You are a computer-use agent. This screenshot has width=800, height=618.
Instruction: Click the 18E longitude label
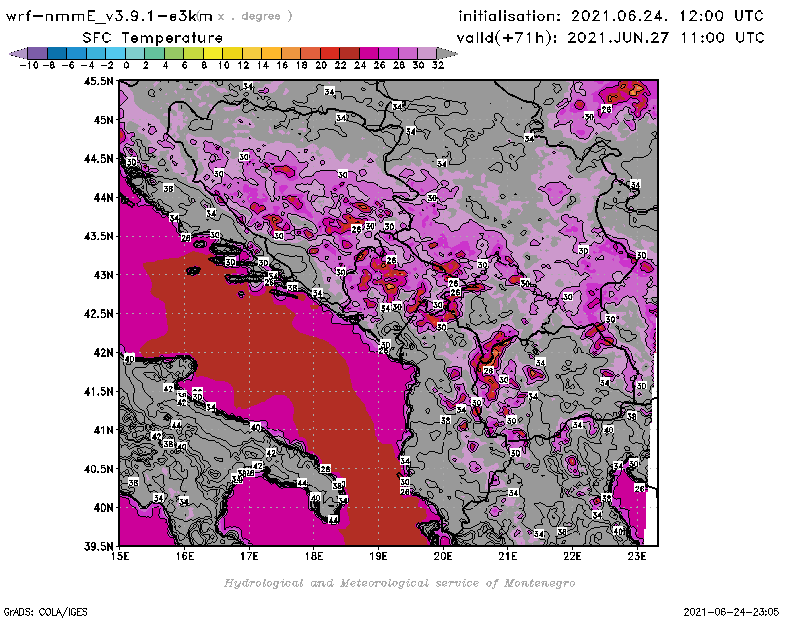pyautogui.click(x=314, y=556)
